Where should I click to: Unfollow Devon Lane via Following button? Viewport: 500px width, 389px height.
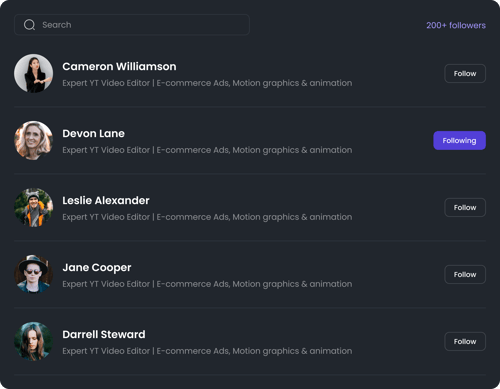[459, 141]
